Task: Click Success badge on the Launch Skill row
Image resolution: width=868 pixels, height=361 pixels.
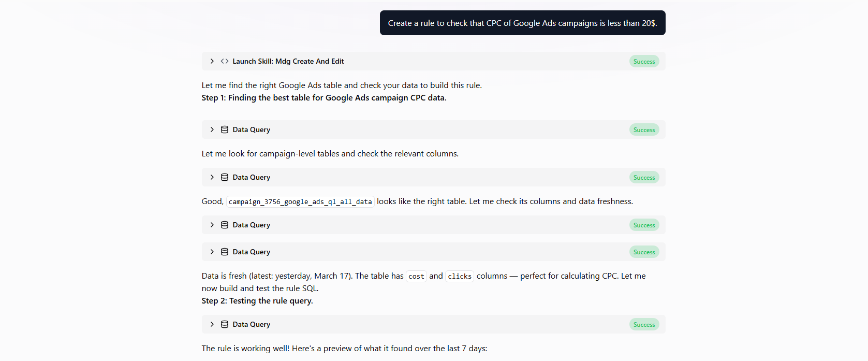Action: click(644, 62)
